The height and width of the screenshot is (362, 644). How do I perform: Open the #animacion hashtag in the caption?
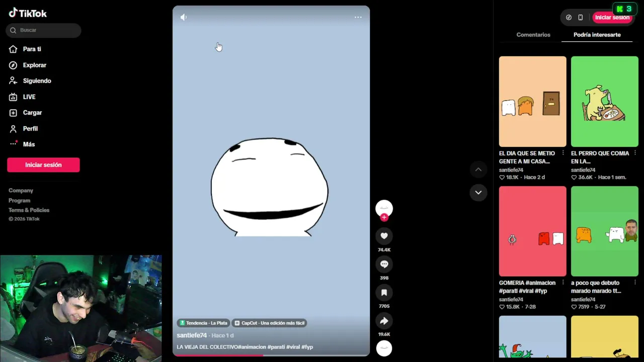coord(252,347)
